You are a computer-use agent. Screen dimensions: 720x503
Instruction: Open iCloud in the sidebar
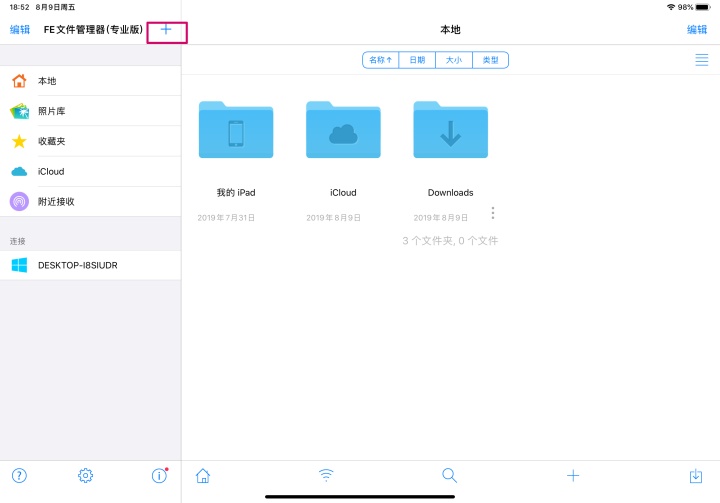(90, 171)
